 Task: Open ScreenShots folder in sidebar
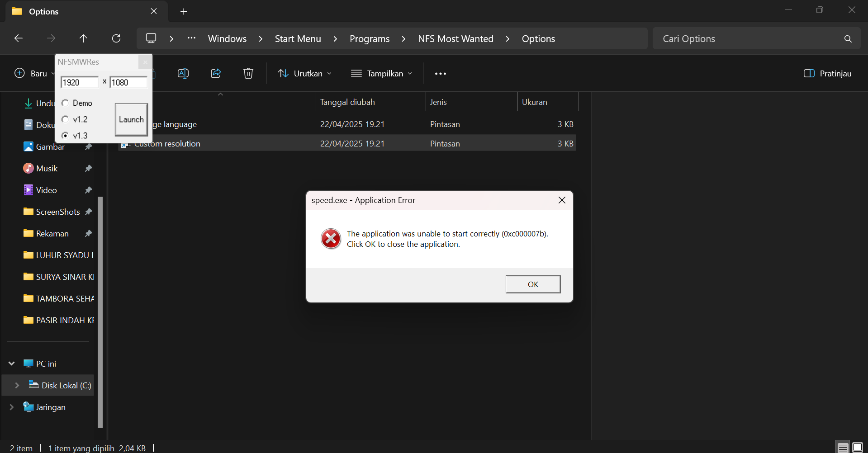[x=58, y=212]
